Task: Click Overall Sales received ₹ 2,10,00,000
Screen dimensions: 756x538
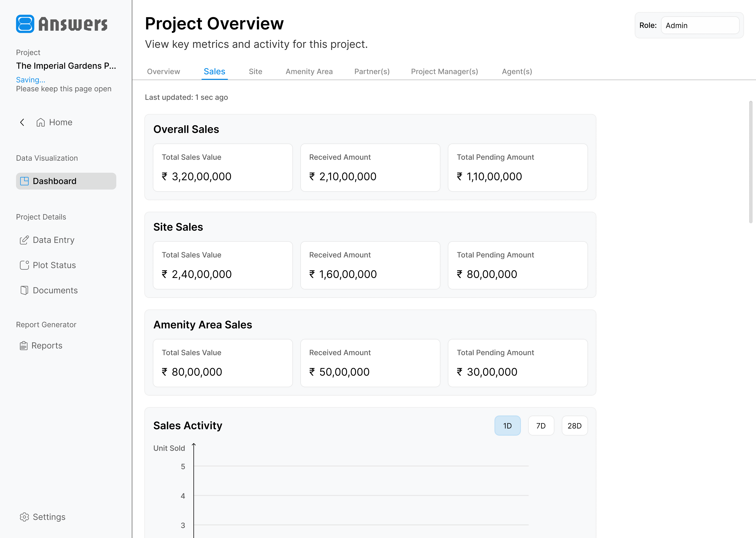Action: pyautogui.click(x=343, y=176)
